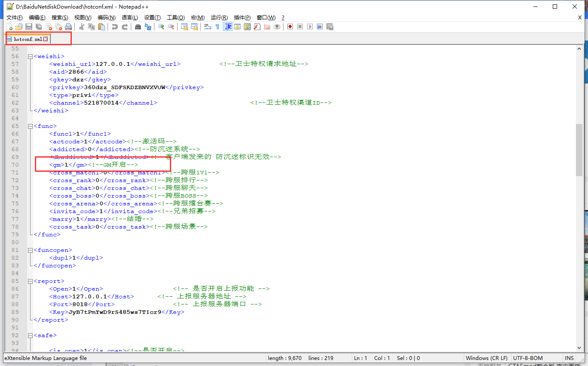Viewport: 588px width, 366px height.
Task: Open the 运行(R) menu
Action: (x=219, y=18)
